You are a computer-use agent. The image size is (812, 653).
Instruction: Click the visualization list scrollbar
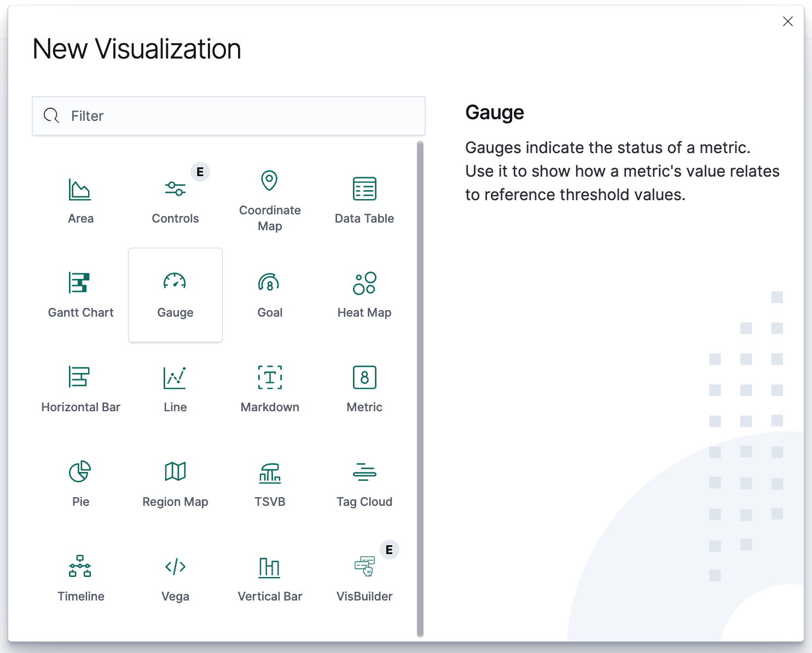coord(420,388)
